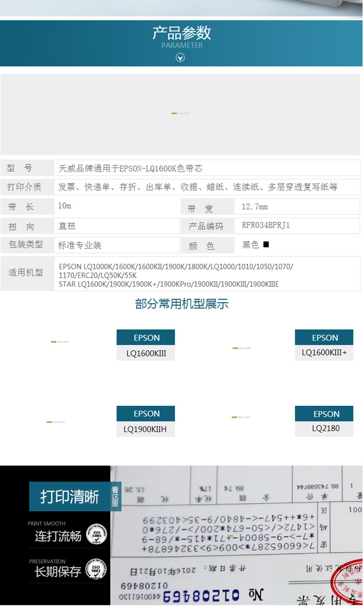This screenshot has width=364, height=607.
Task: Click the 长期保存 feature text
Action: pyautogui.click(x=58, y=572)
